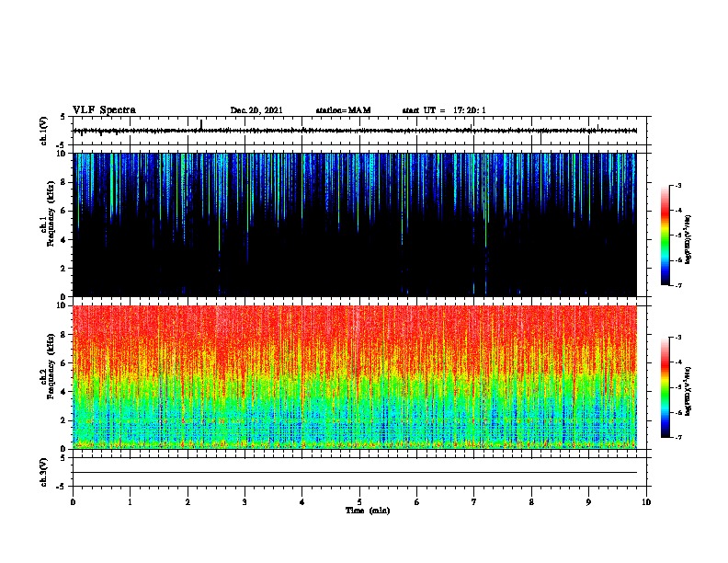Click the time axis tick label "0"
This screenshot has width=728, height=563.
tap(73, 502)
